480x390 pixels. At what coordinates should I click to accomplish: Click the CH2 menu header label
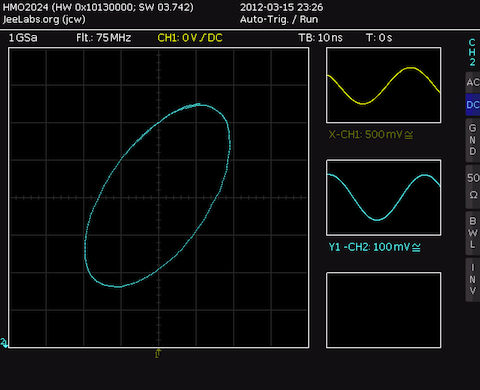[472, 52]
